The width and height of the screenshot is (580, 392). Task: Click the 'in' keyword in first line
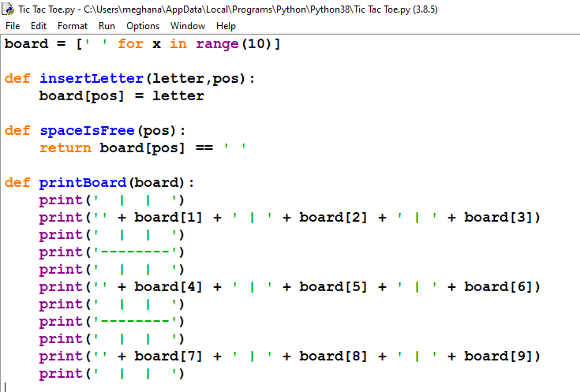[x=178, y=43]
